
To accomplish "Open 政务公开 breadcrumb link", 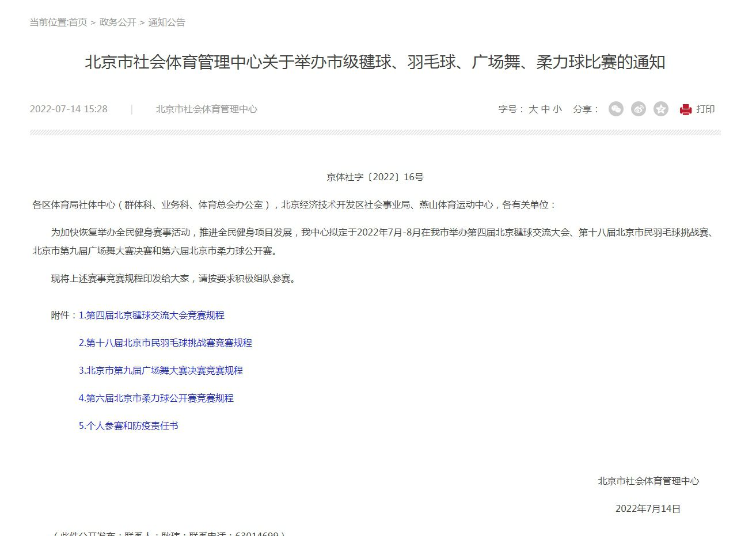I will [x=118, y=22].
